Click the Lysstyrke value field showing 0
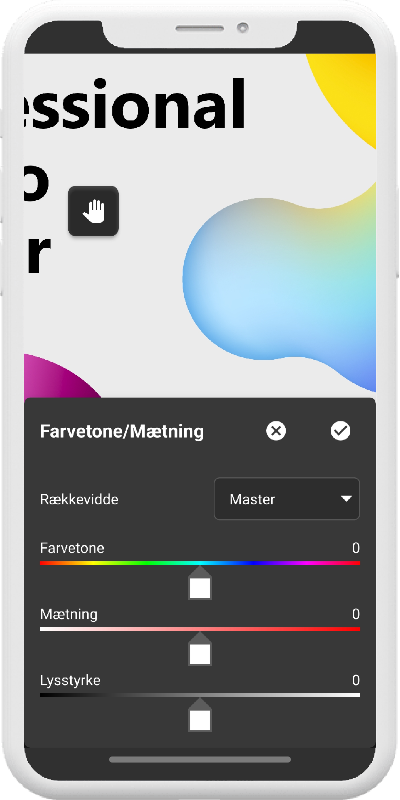 coord(356,681)
